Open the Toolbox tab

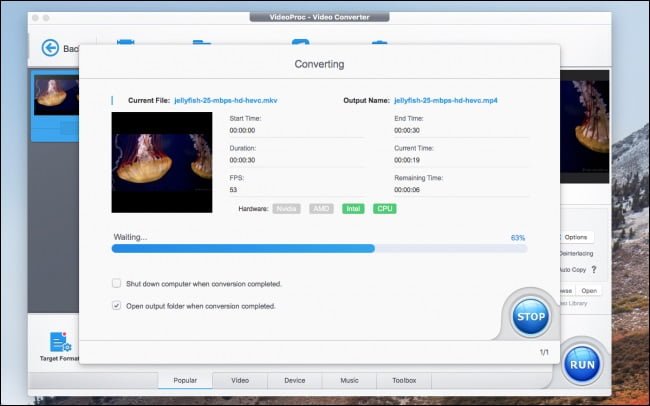pos(404,381)
